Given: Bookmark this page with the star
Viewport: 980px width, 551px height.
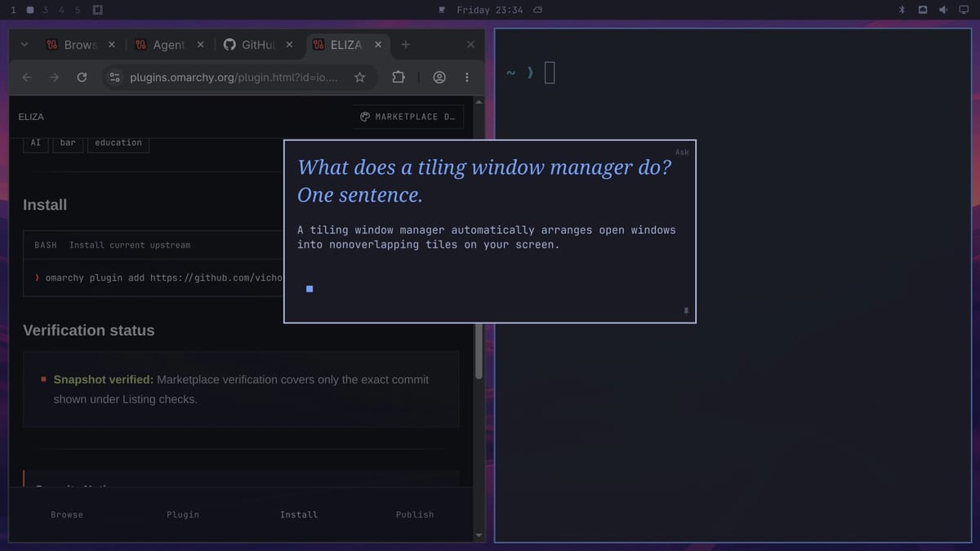Looking at the screenshot, I should (x=359, y=78).
